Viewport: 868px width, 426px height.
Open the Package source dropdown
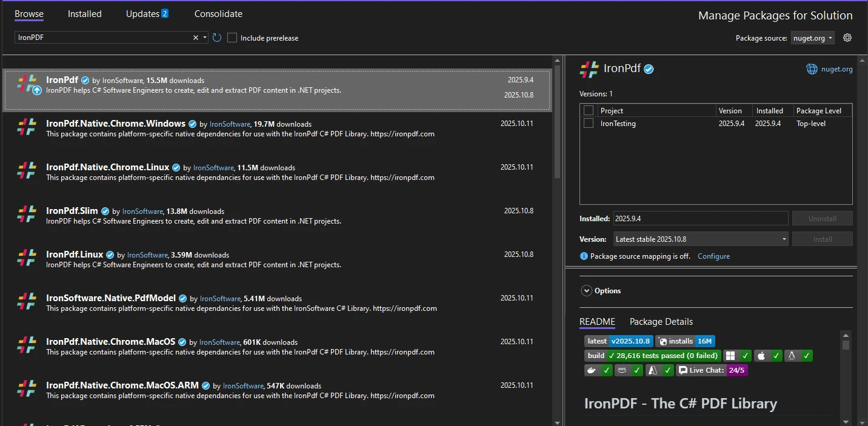coord(812,38)
